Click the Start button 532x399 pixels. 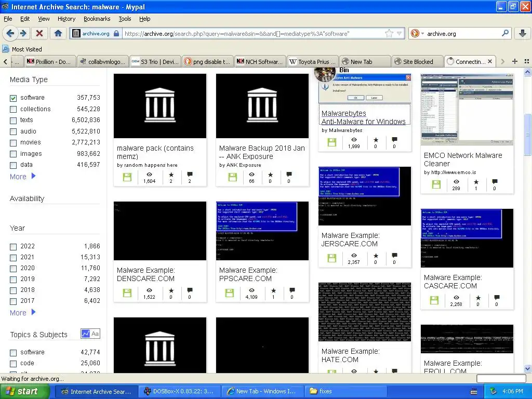pyautogui.click(x=25, y=391)
